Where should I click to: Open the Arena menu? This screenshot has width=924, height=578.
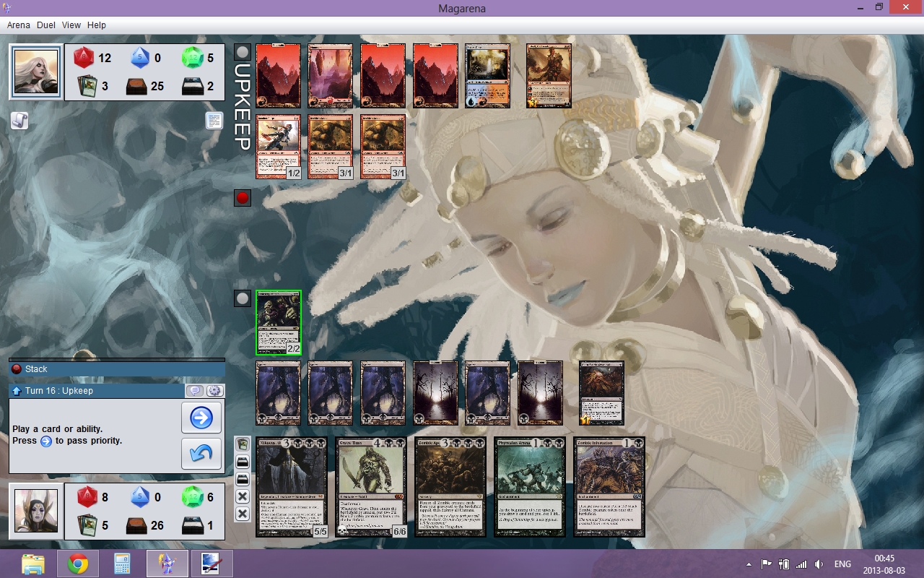point(19,25)
